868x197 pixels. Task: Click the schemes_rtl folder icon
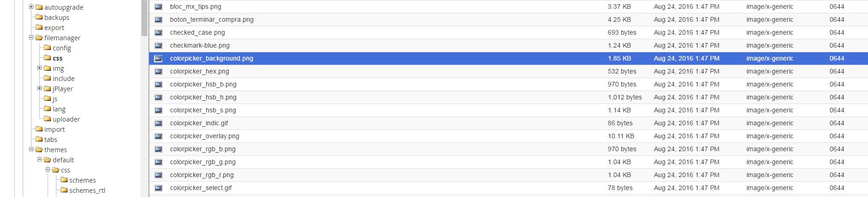(x=64, y=190)
